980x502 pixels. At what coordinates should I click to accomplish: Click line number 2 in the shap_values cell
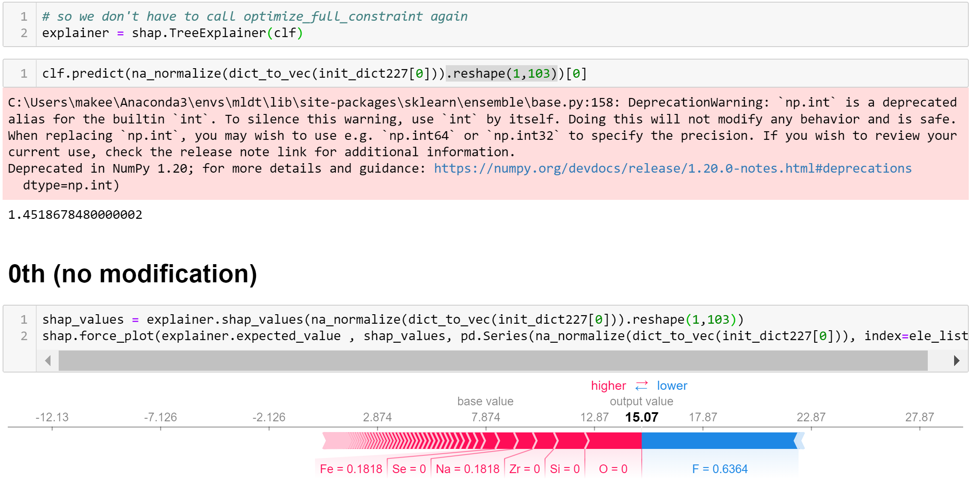coord(24,336)
